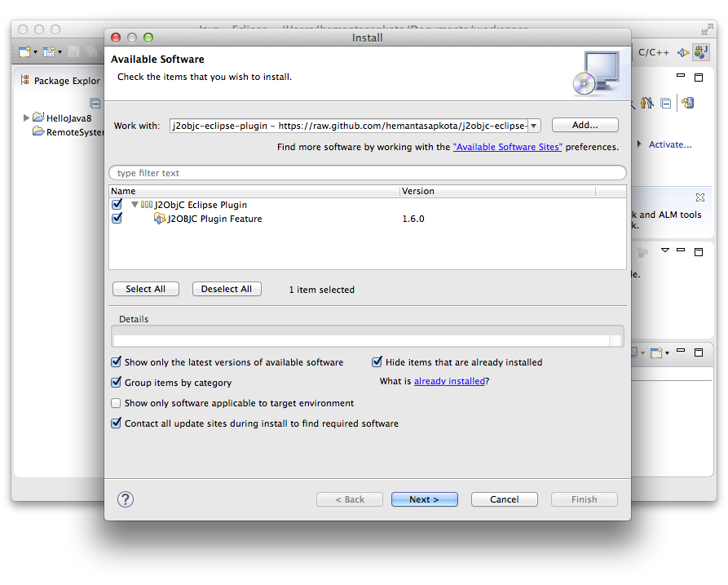Click the HelloJava8 Java project folder icon
The width and height of the screenshot is (728, 585).
38,117
